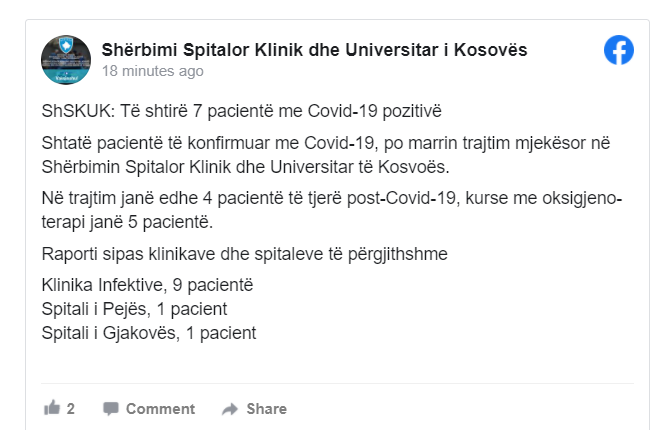
Task: Click the Facebook logo icon
Action: click(619, 50)
